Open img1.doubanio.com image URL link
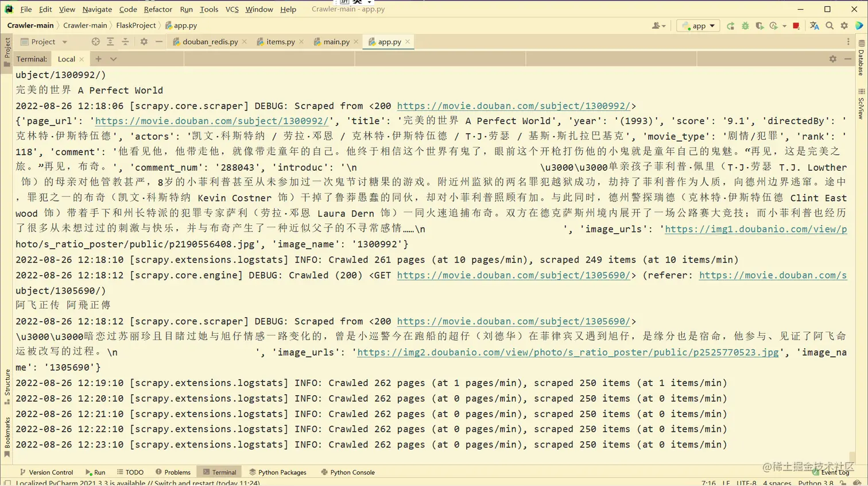Image resolution: width=868 pixels, height=486 pixels. 756,229
